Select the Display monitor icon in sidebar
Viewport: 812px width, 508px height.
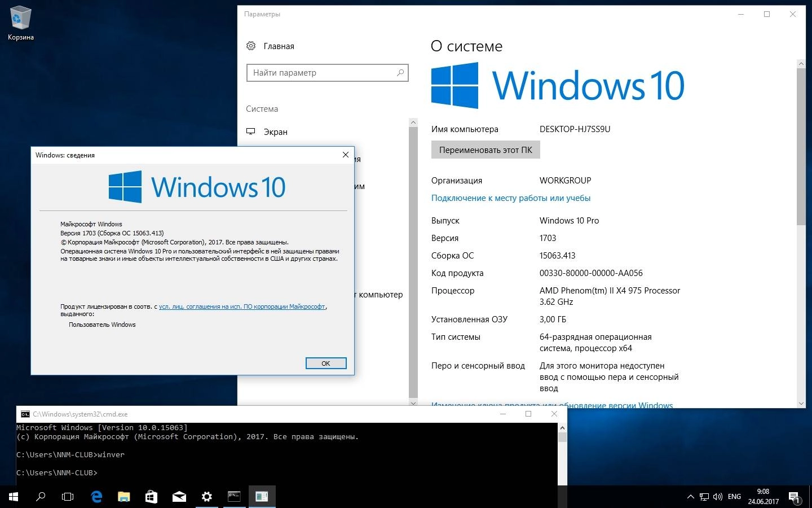point(251,132)
